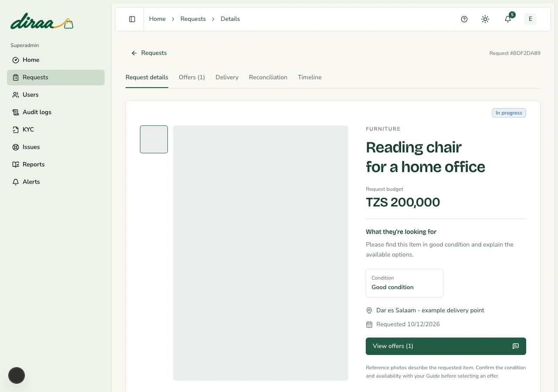Viewport: 558px width, 392px height.
Task: Open notifications bell with badge 5
Action: pos(508,19)
